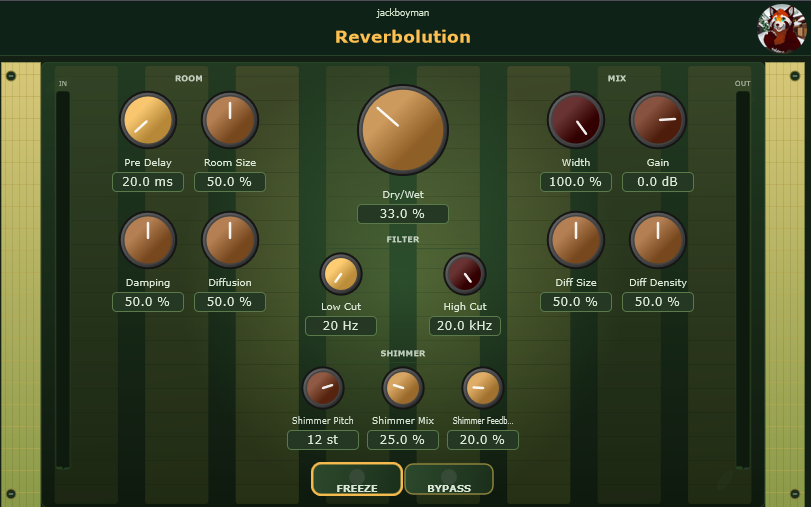Select the Low Cut filter knob
Screen dimensions: 811x507
point(341,274)
